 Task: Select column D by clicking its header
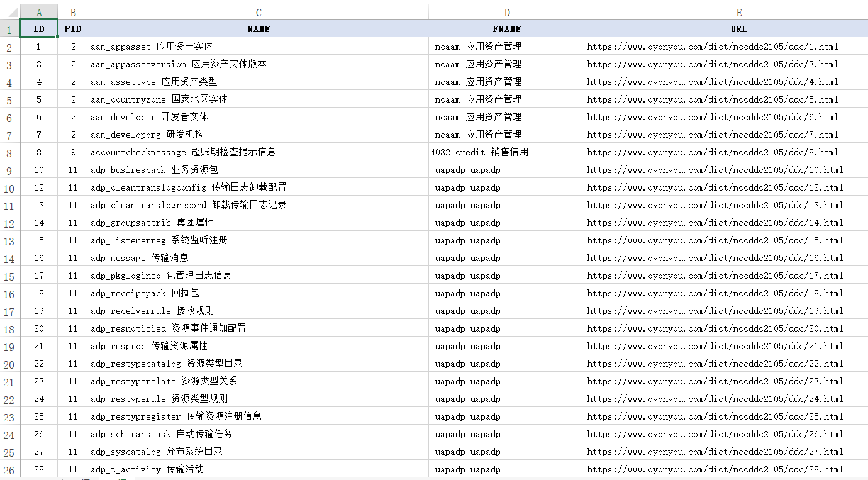(507, 11)
